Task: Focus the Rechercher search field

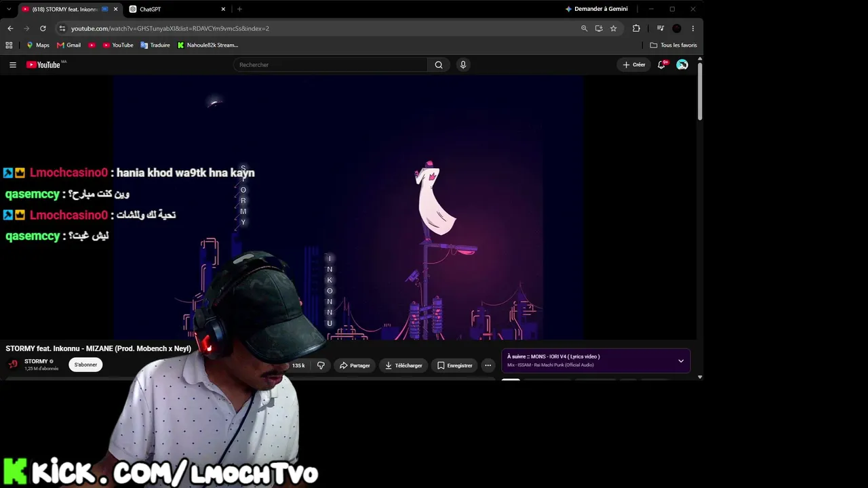Action: [x=331, y=64]
